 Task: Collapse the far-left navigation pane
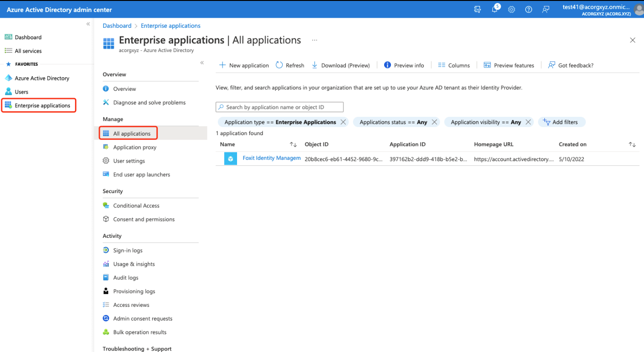[88, 24]
